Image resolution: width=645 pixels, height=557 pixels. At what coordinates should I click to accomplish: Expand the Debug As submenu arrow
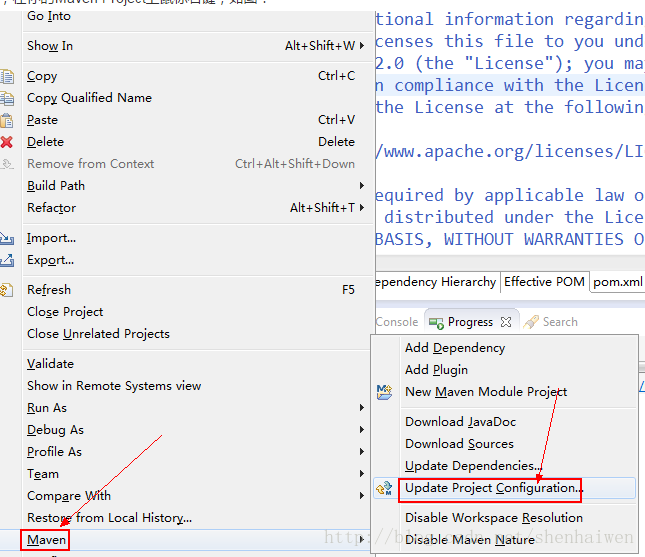(362, 429)
